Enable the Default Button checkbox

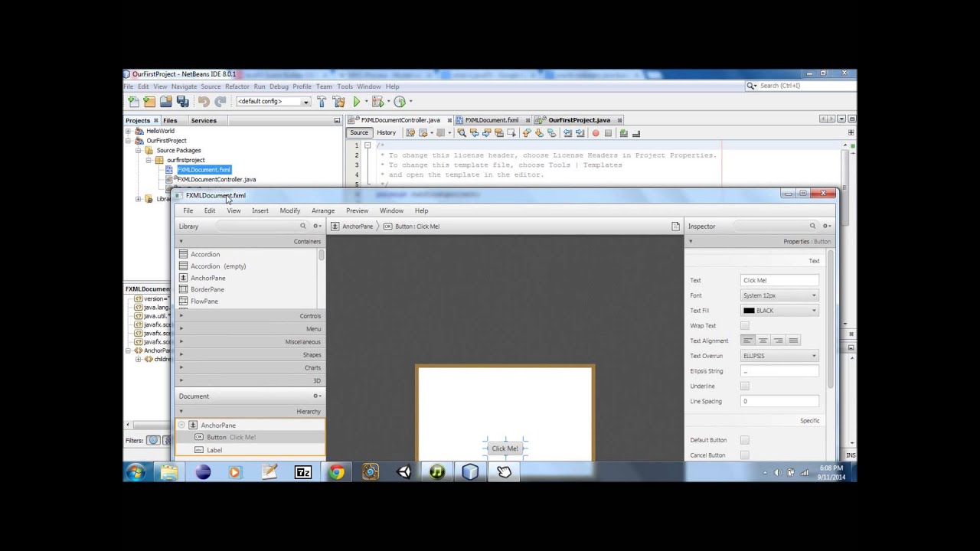point(744,440)
